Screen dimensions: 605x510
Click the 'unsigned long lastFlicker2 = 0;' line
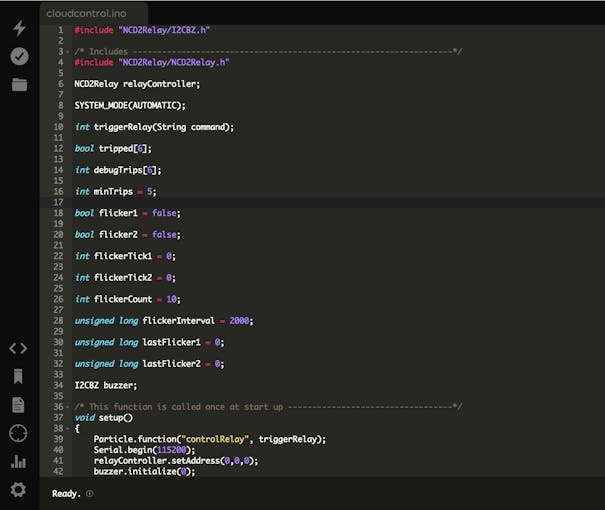[149, 364]
